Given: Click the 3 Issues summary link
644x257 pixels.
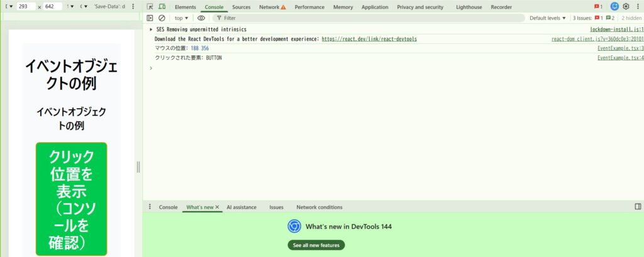Looking at the screenshot, I should pos(594,18).
